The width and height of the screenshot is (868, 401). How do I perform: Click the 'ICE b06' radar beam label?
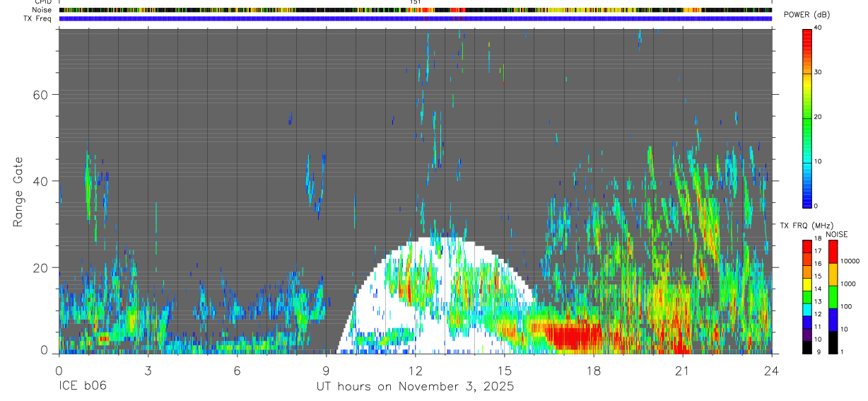tap(83, 386)
